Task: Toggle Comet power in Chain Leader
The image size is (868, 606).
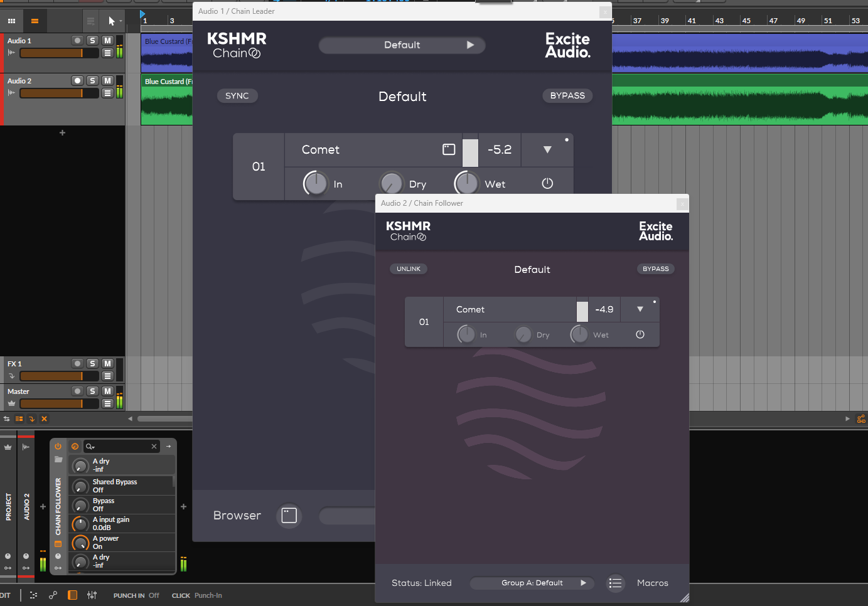Action: point(547,183)
